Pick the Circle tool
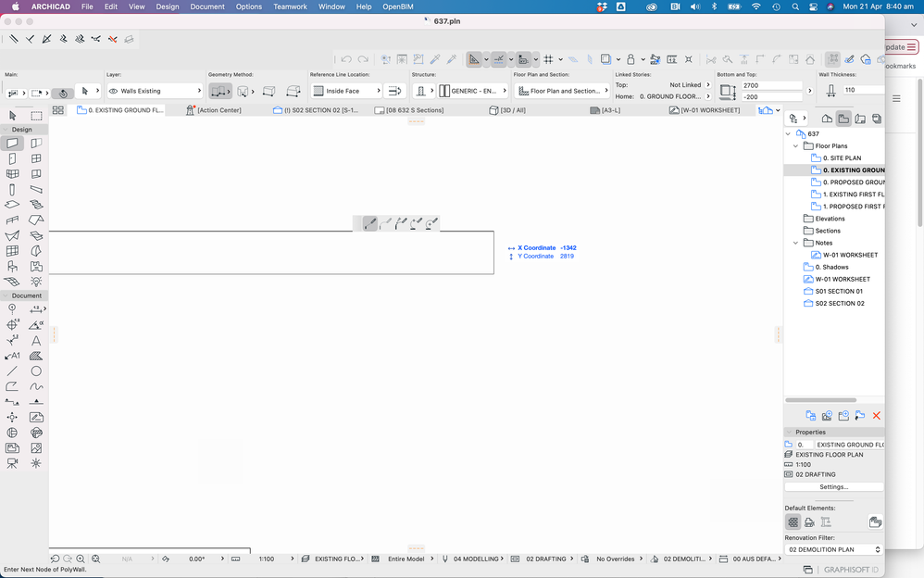Screen dimensions: 924x578 point(36,371)
